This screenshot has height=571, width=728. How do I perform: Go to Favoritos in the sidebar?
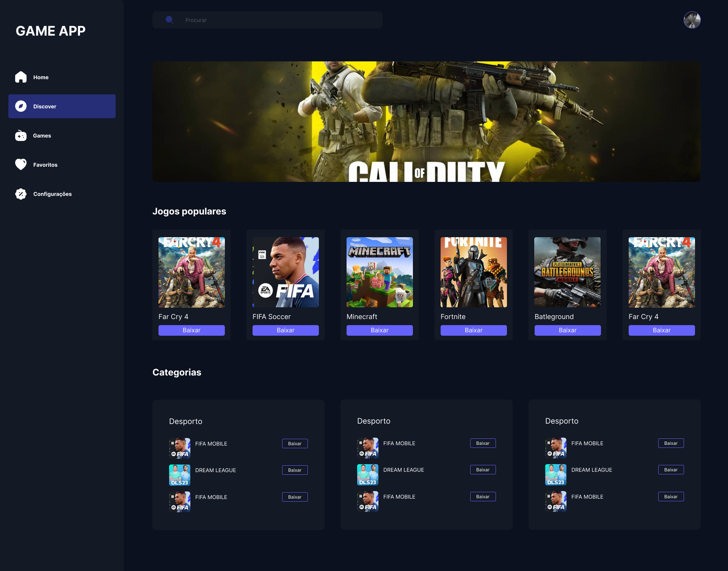pos(45,165)
